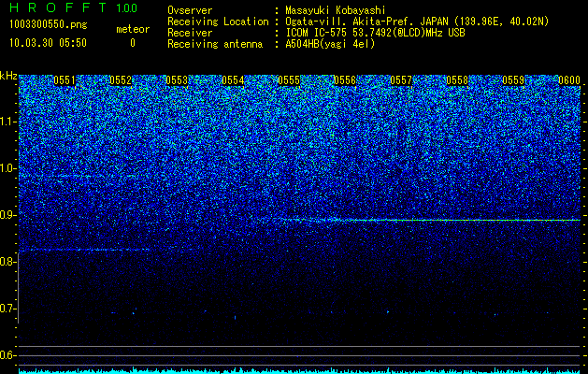Click the 0.6 frequency axis label

click(x=8, y=355)
